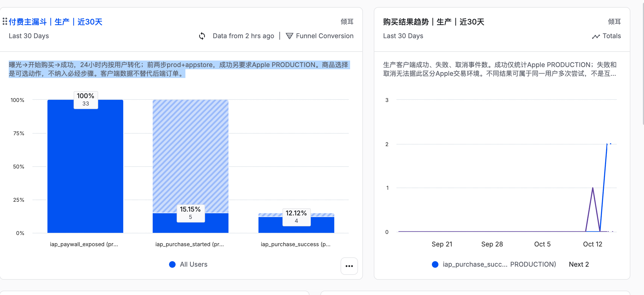
Task: Click Last 30 Days in trend card
Action: point(403,36)
